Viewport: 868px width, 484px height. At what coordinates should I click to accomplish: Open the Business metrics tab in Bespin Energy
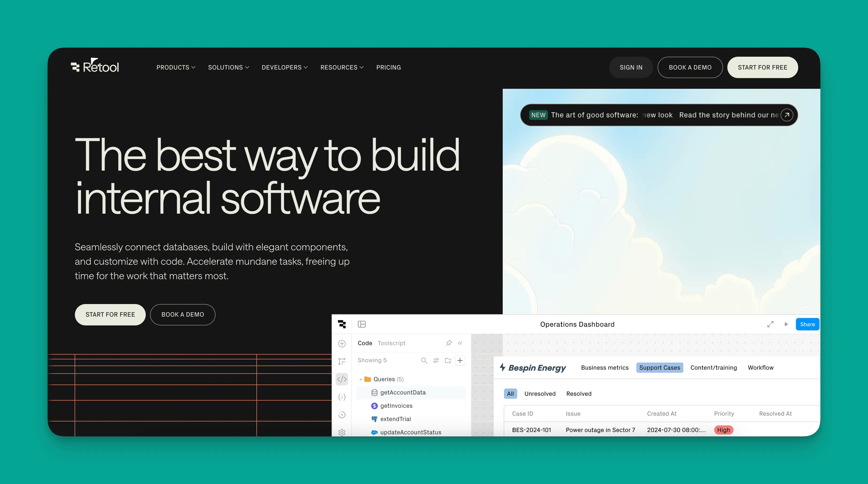point(605,367)
